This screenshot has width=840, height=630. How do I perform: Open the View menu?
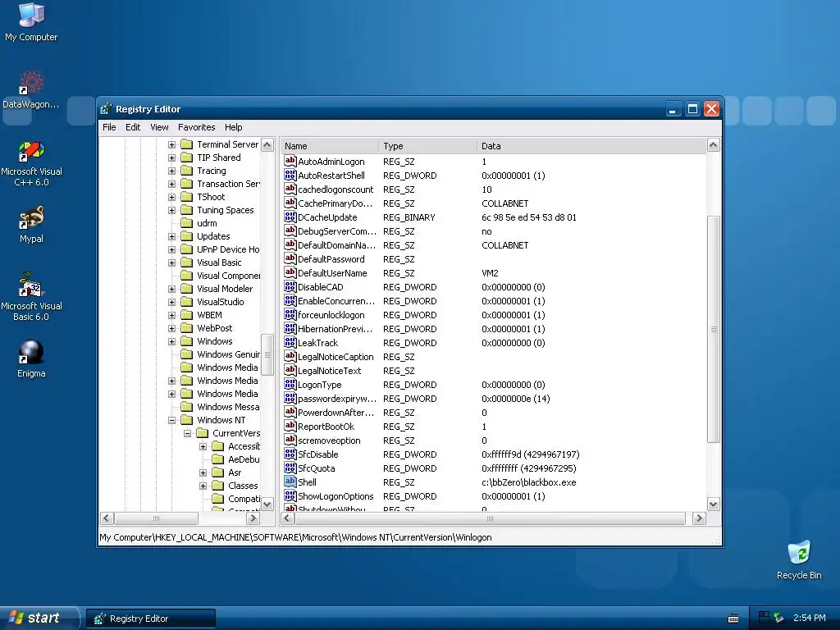click(159, 127)
